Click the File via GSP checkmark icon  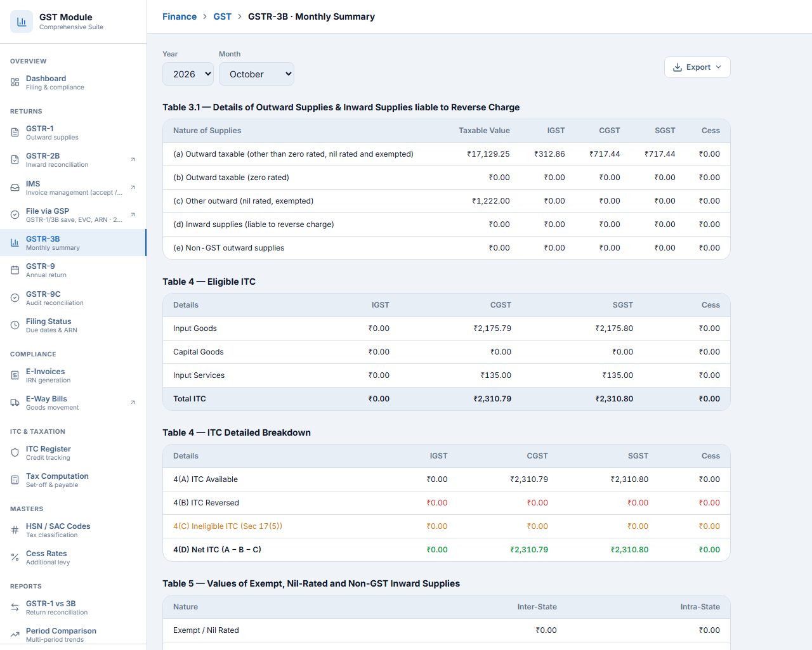(x=15, y=215)
